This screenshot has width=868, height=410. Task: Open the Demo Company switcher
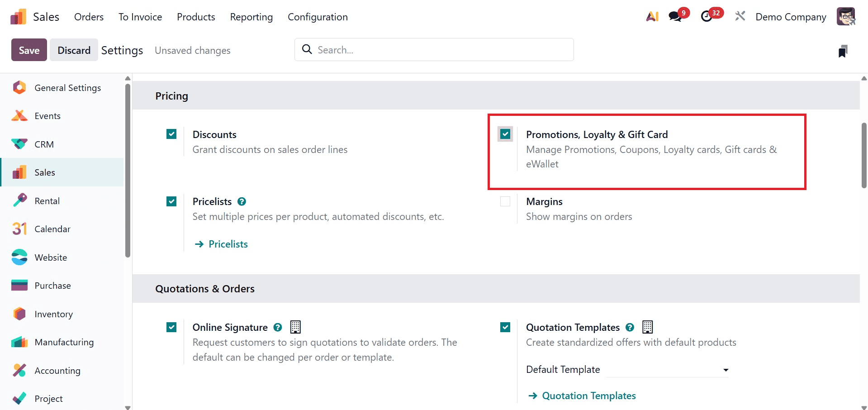tap(790, 16)
